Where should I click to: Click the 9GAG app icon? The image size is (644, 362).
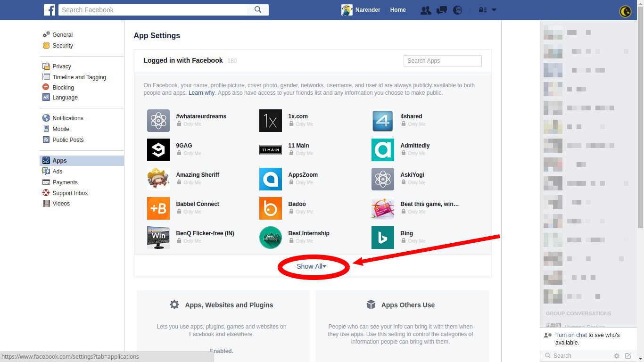pos(158,150)
